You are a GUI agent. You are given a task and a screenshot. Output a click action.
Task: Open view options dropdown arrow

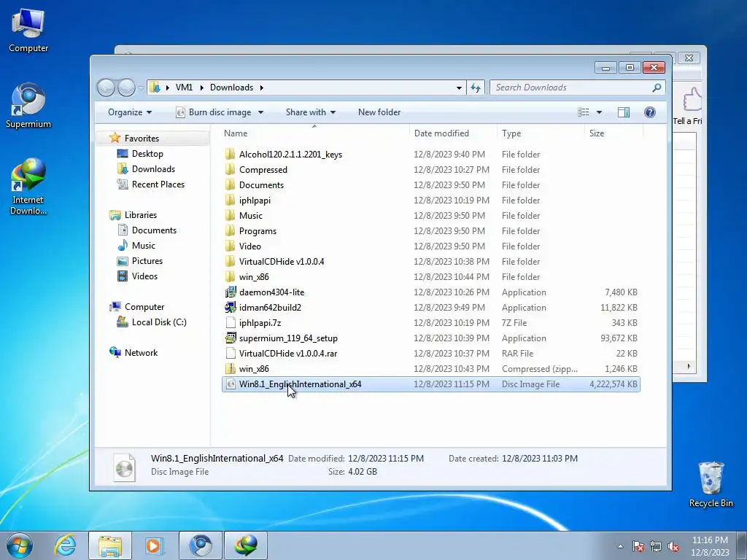(599, 112)
